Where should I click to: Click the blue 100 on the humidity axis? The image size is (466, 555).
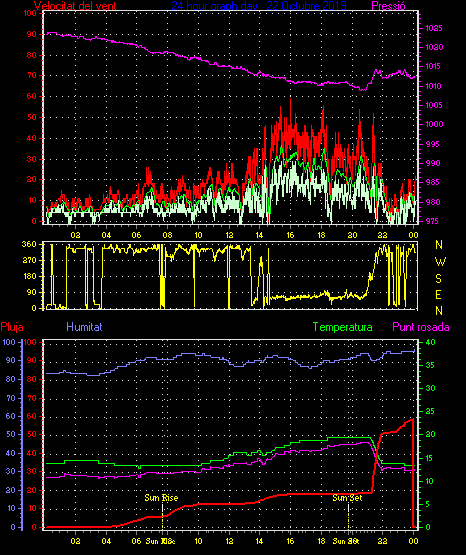(x=9, y=342)
